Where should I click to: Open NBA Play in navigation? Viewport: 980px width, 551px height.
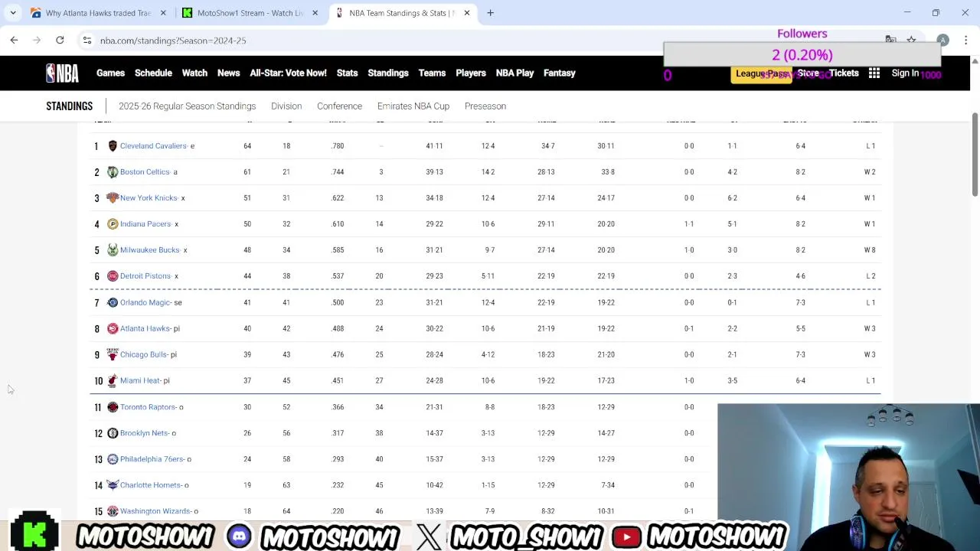point(514,73)
